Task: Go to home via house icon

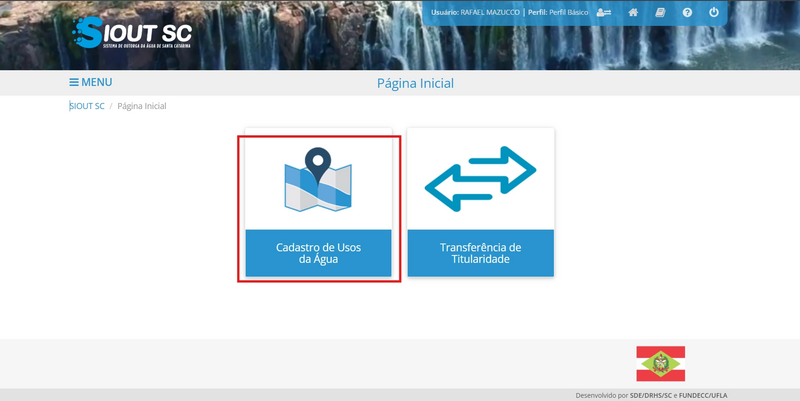Action: coord(633,12)
